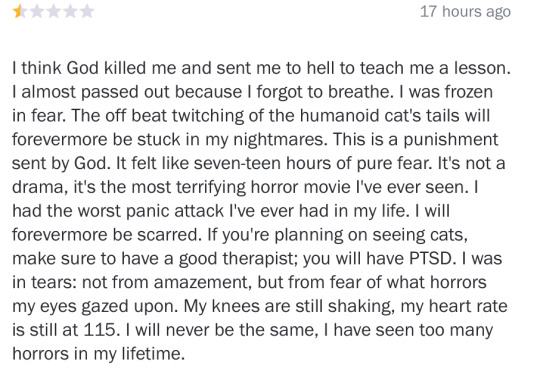Click the word 'terrifying' in the review
540x381 pixels.
[x=211, y=188]
